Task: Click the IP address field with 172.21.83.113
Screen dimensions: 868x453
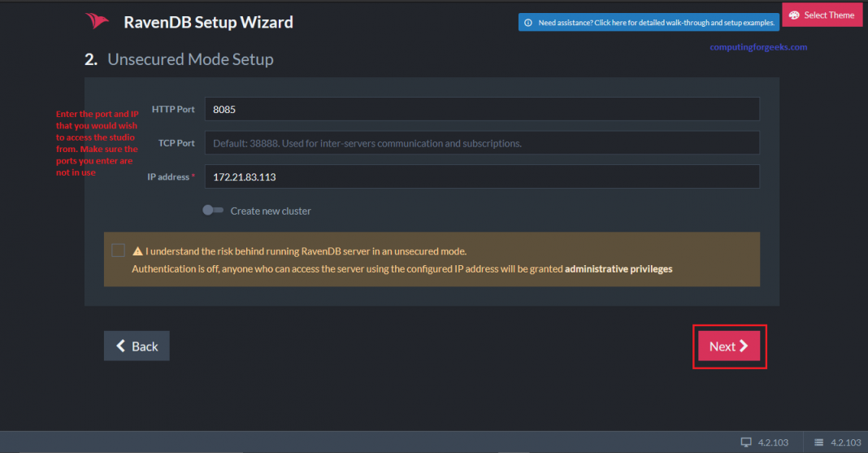Action: (481, 176)
